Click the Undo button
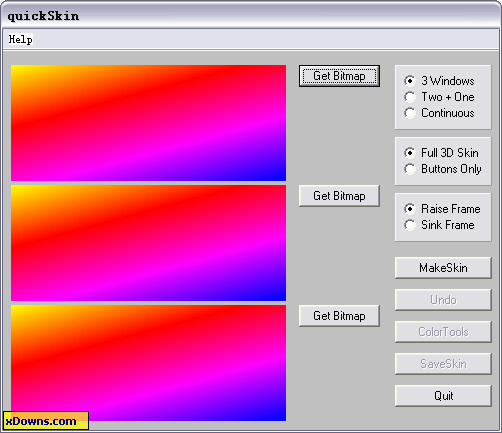This screenshot has width=502, height=433. click(x=443, y=300)
